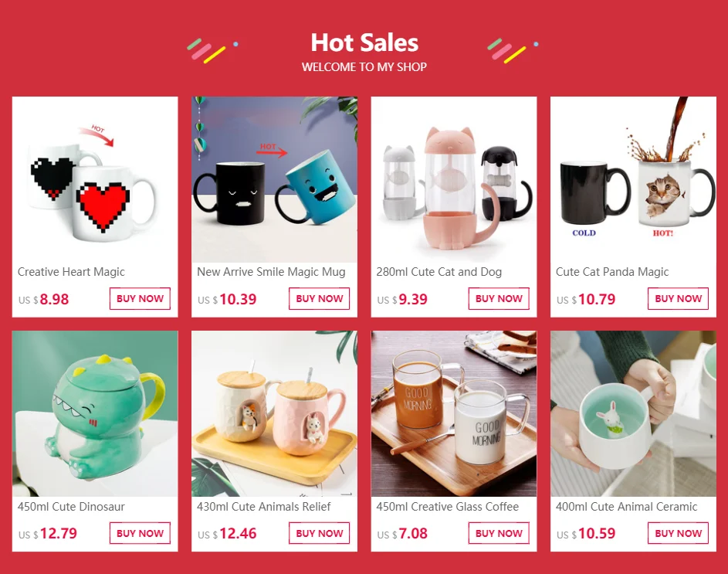
Task: Hit Buy Now under Cute Cat Panda Magic
Action: (679, 298)
